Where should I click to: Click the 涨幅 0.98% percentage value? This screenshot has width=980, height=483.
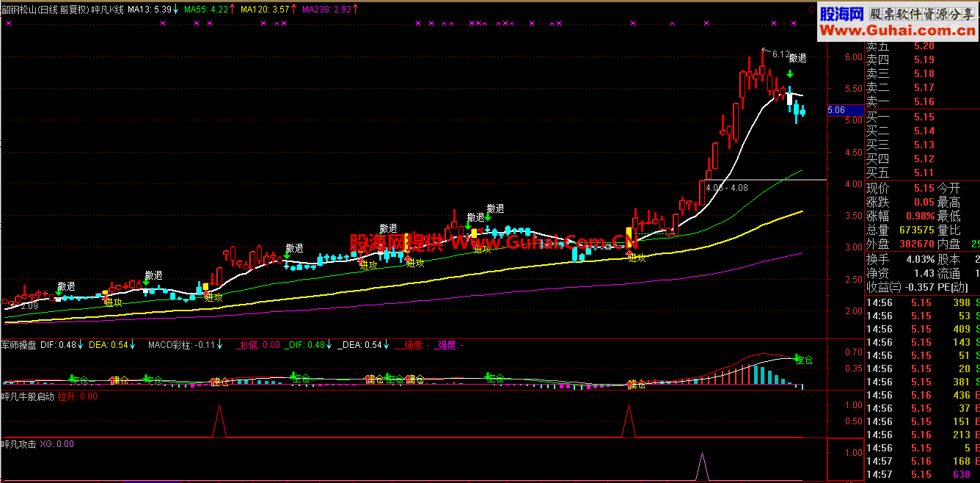coord(919,216)
